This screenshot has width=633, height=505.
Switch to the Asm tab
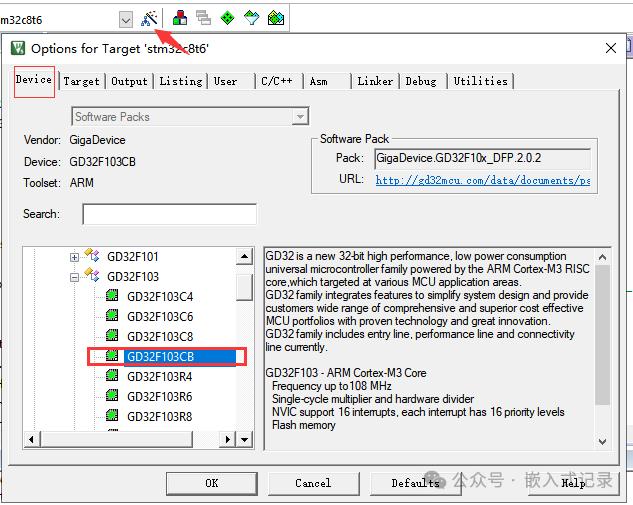click(319, 82)
